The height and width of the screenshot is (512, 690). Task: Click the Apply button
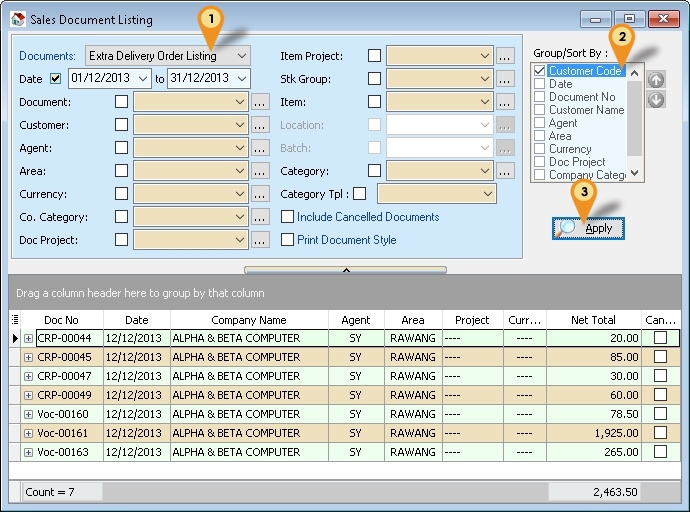coord(588,228)
